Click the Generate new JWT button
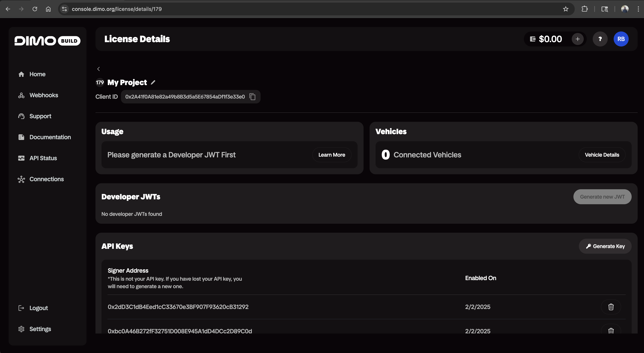 pos(602,197)
